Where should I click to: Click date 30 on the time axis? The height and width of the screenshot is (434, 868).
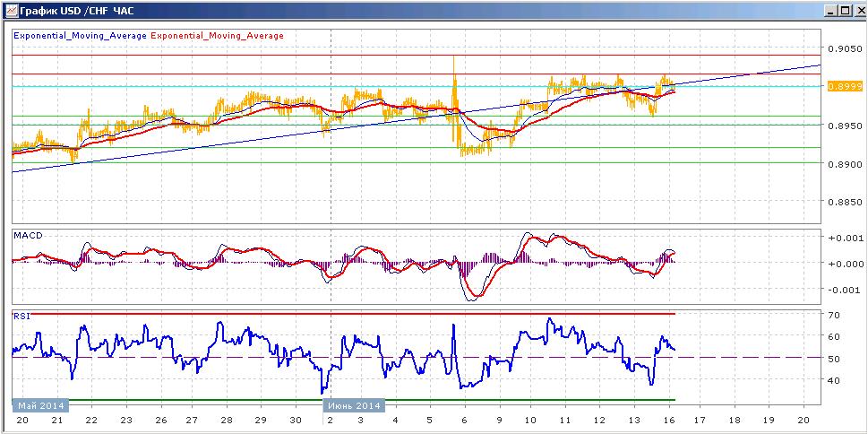pos(296,421)
